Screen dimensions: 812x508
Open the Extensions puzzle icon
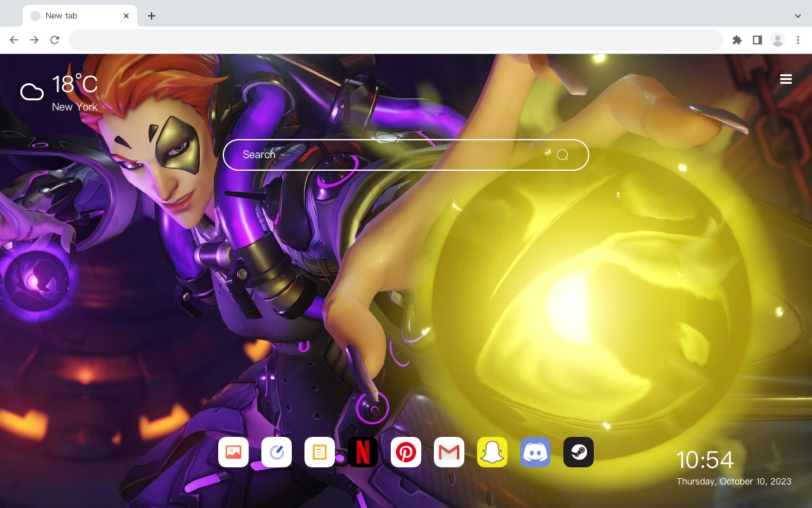tap(737, 40)
